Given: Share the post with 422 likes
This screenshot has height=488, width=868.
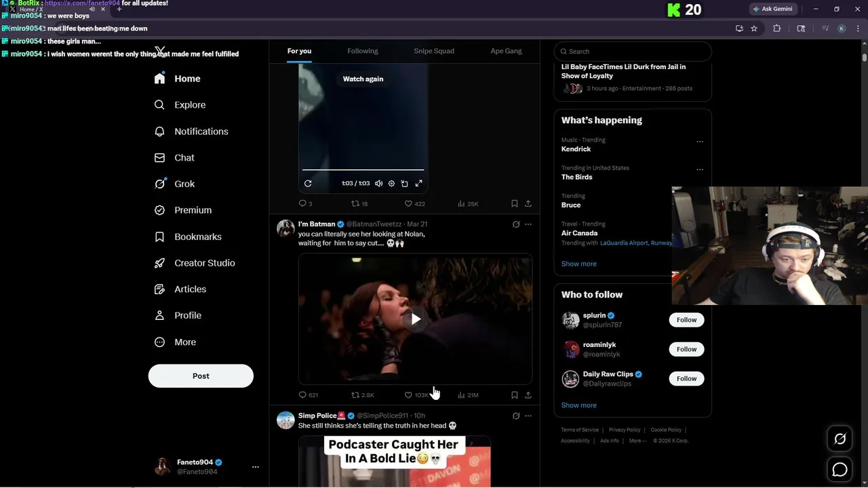Looking at the screenshot, I should [528, 203].
